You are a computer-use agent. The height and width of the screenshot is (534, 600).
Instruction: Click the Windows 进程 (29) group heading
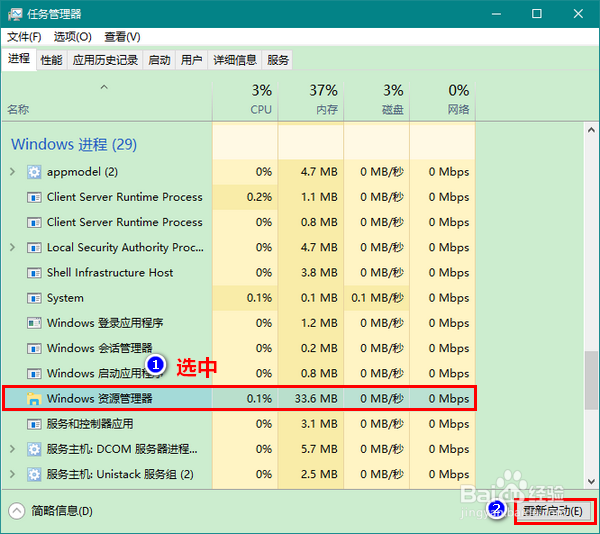click(74, 145)
